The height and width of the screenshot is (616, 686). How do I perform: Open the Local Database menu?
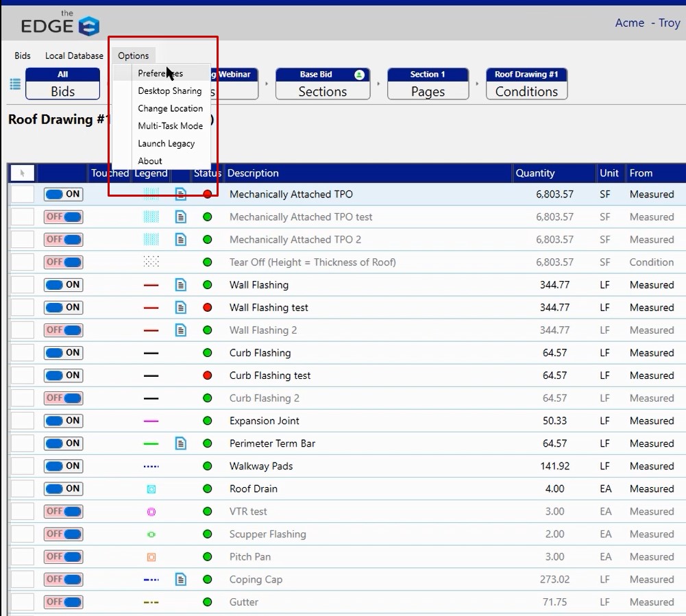pos(74,56)
